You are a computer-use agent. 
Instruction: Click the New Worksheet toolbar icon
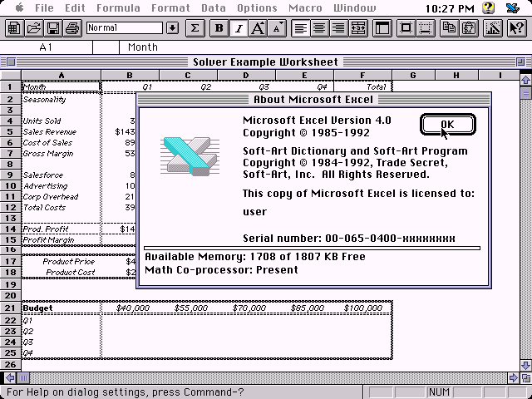point(13,28)
